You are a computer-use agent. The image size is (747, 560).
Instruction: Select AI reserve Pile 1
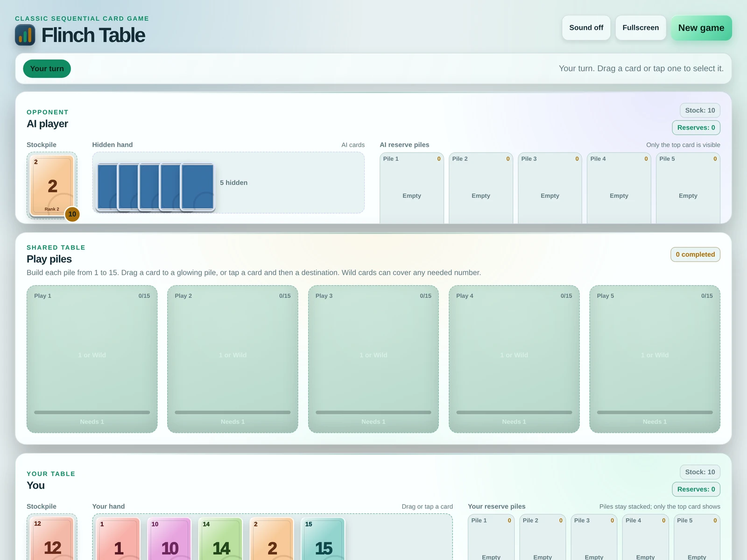412,188
